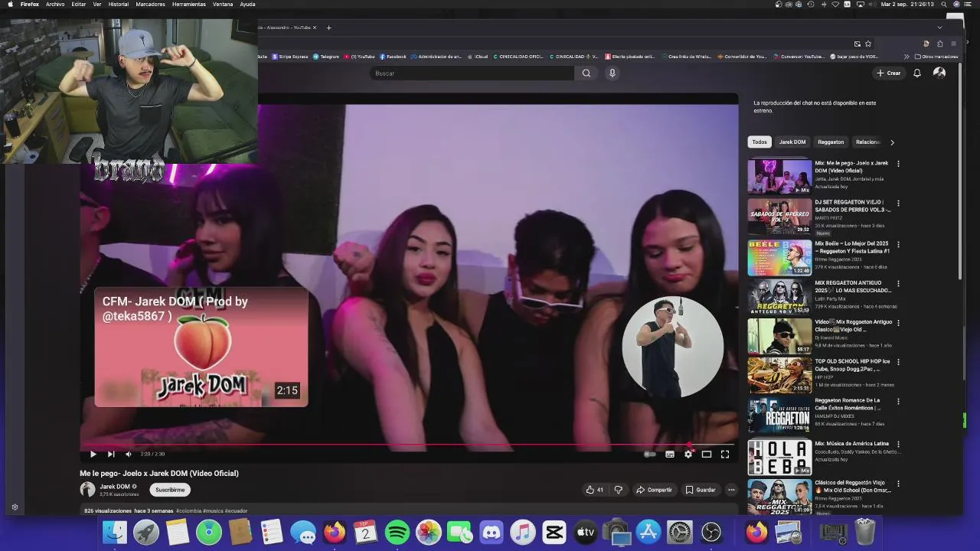Open options for Mix Beéle video
980x551 pixels.
[x=898, y=244]
